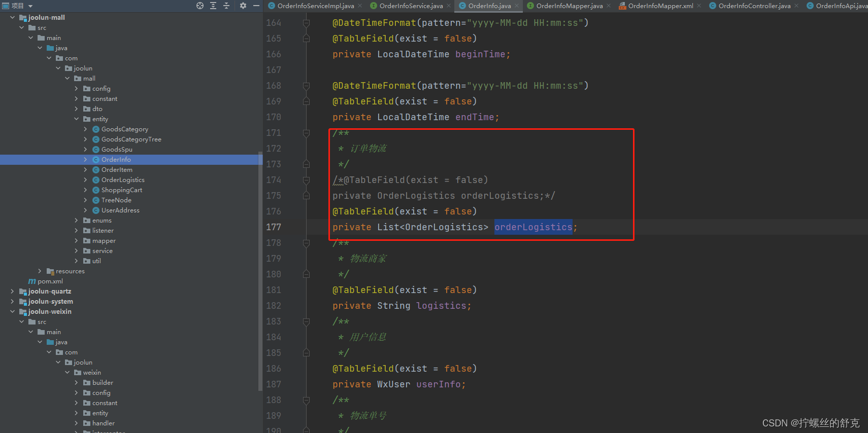Viewport: 868px width, 433px height.
Task: Expand the joolun-quartz module
Action: pyautogui.click(x=13, y=292)
